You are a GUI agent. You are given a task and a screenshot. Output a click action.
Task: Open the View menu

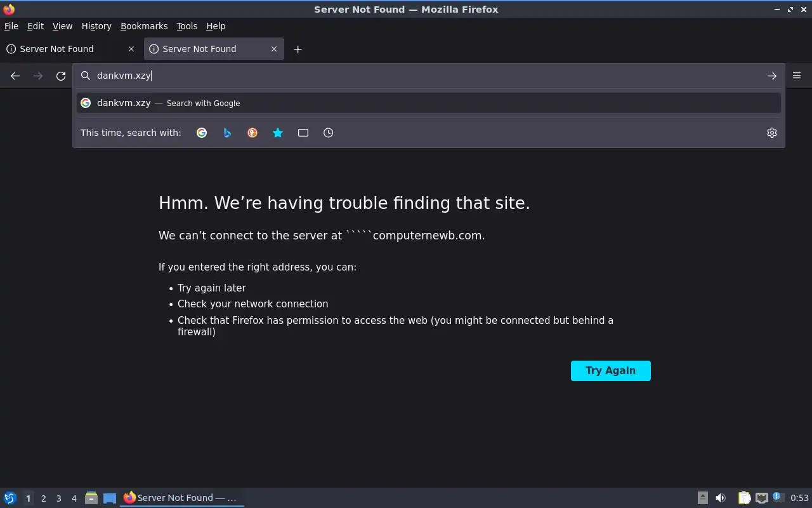[62, 26]
